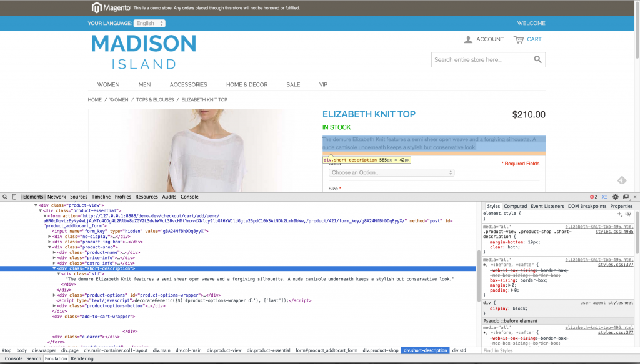Select the Elements panel tab
The image size is (640, 364).
(x=33, y=197)
